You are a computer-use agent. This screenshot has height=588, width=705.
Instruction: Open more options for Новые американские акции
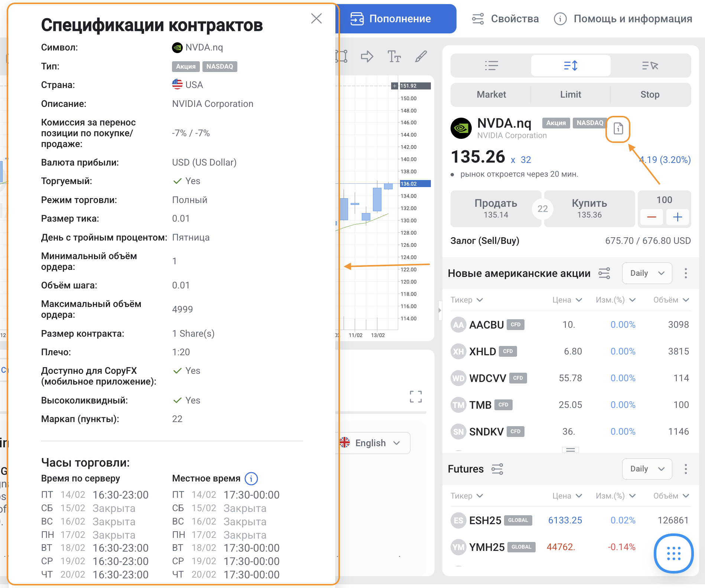(686, 273)
